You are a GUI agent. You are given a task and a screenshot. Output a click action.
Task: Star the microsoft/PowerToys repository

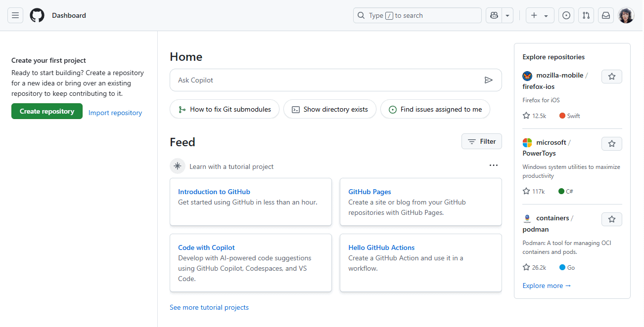611,143
